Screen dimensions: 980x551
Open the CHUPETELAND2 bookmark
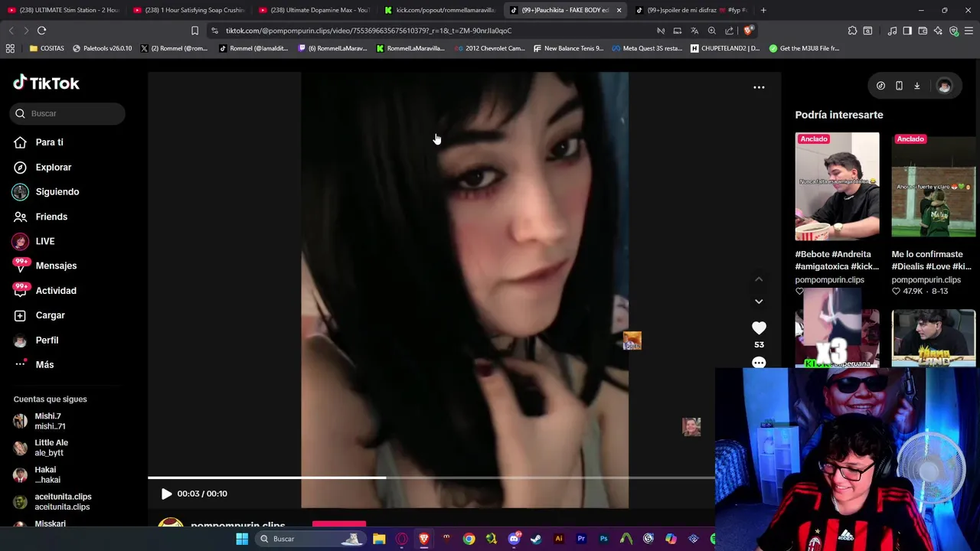pos(724,48)
